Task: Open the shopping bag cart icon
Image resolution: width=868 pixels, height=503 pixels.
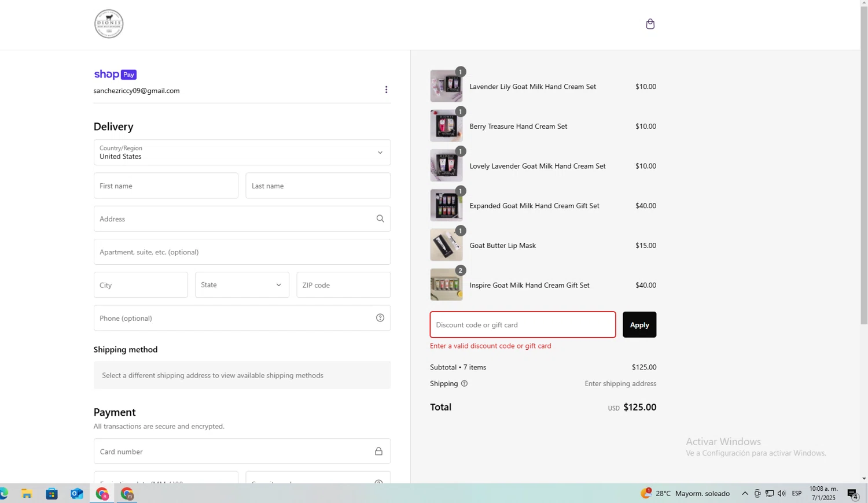Action: coord(650,24)
